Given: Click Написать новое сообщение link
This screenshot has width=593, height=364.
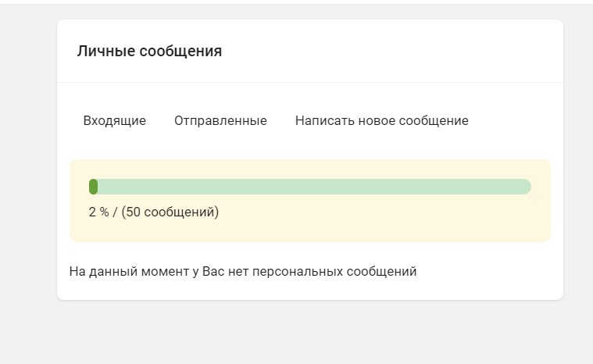Looking at the screenshot, I should tap(381, 121).
